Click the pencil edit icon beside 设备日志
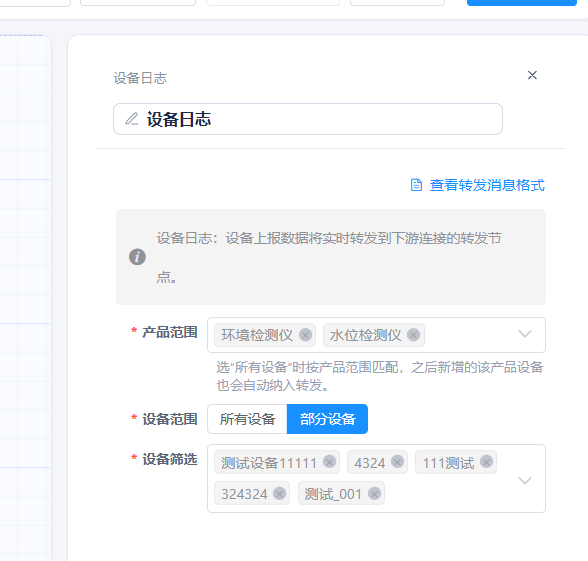Screen dimensions: 588x561 [132, 119]
